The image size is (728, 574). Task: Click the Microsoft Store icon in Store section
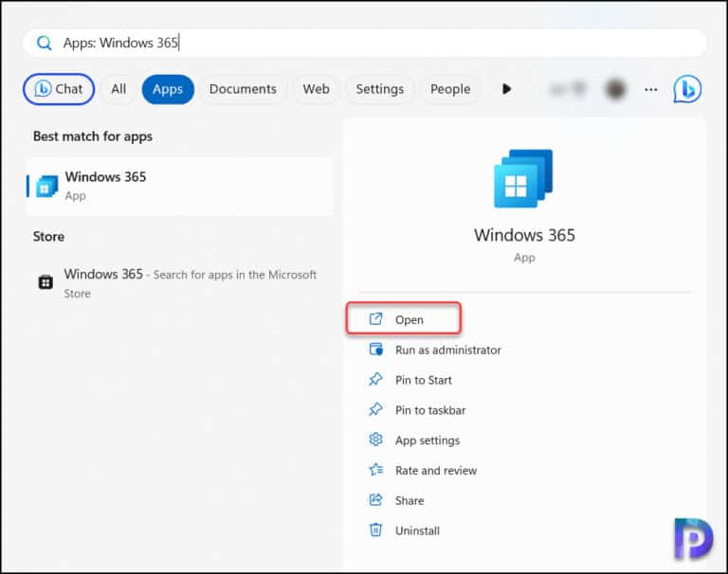45,281
